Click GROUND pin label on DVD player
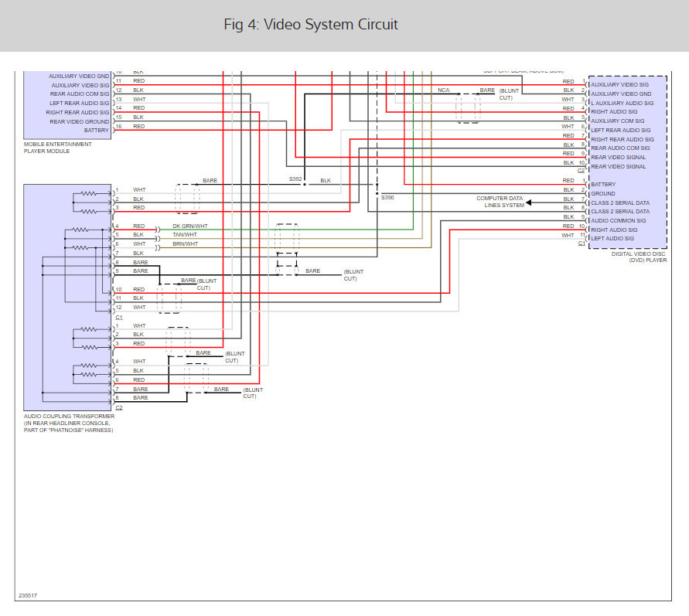The width and height of the screenshot is (689, 616). coord(603,194)
